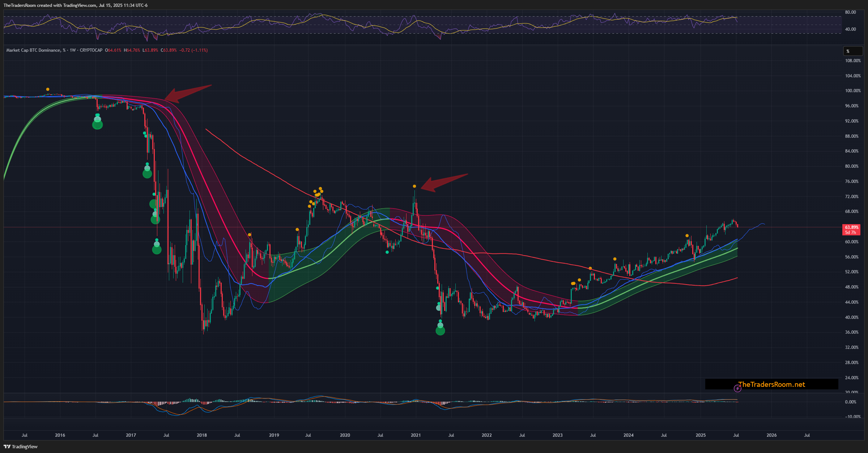Image resolution: width=868 pixels, height=453 pixels.
Task: Click the orange dot near late 2015 price line
Action: pyautogui.click(x=48, y=89)
